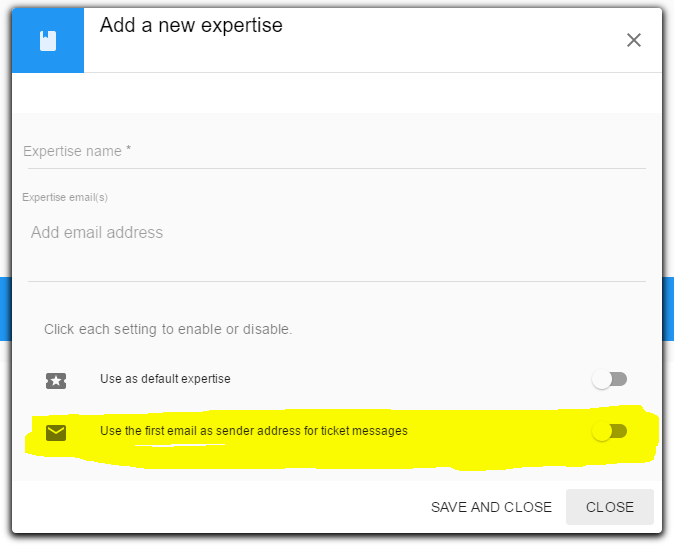674x545 pixels.
Task: Click the 'Add a new expertise' title
Action: tap(191, 25)
